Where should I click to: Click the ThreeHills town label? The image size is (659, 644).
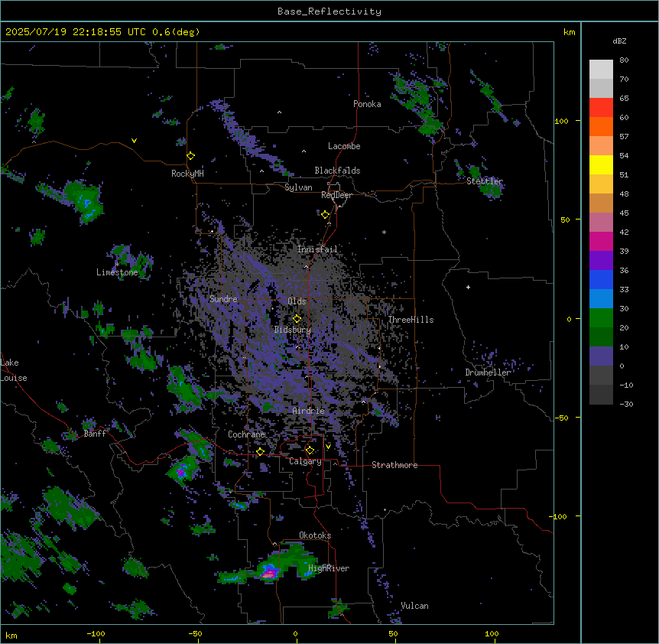click(x=411, y=320)
